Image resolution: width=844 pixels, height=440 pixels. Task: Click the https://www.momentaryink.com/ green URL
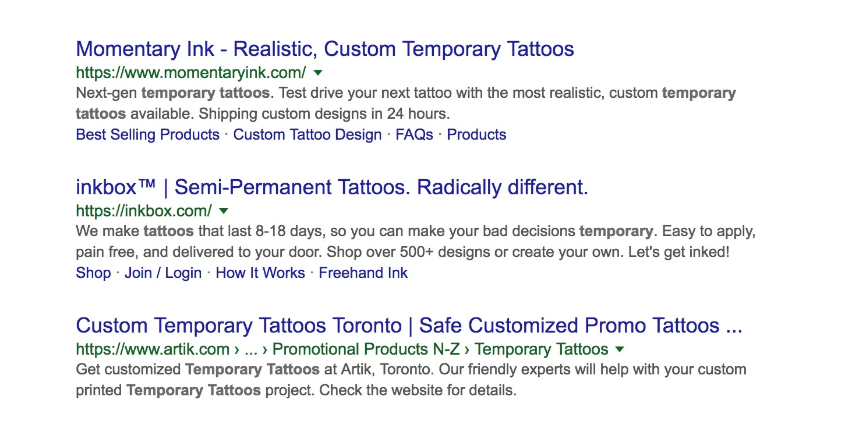coord(190,73)
